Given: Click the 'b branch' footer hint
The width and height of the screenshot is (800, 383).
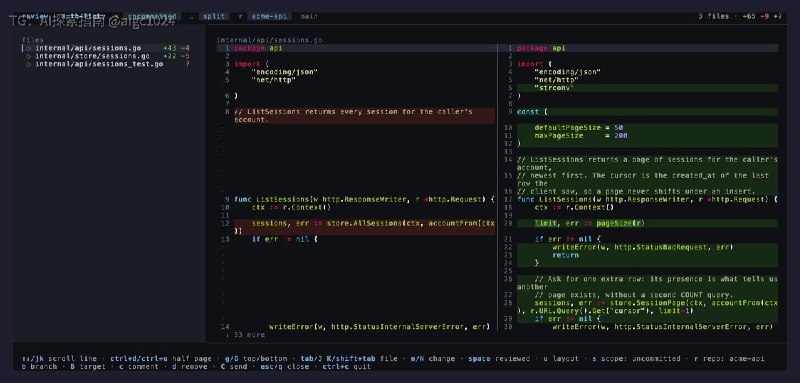Looking at the screenshot, I should click(x=39, y=367).
